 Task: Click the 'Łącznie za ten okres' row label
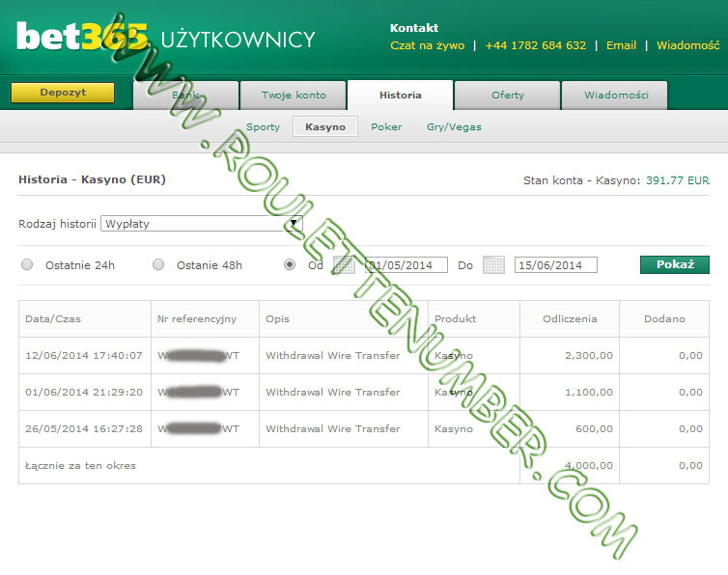pos(80,465)
